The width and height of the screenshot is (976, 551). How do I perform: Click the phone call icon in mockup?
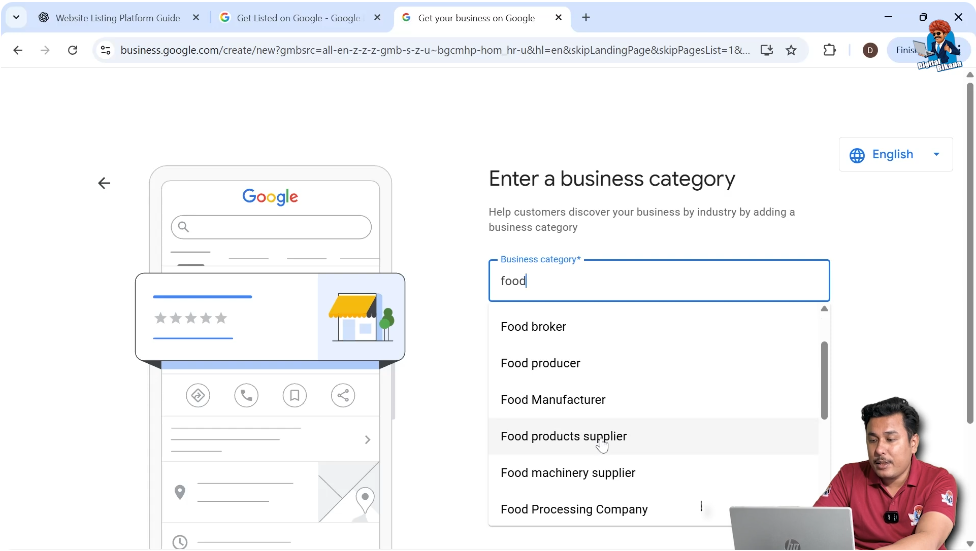pos(246,395)
